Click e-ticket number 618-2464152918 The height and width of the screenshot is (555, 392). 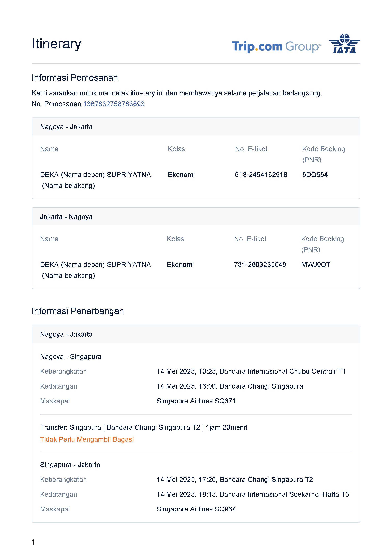(x=261, y=175)
